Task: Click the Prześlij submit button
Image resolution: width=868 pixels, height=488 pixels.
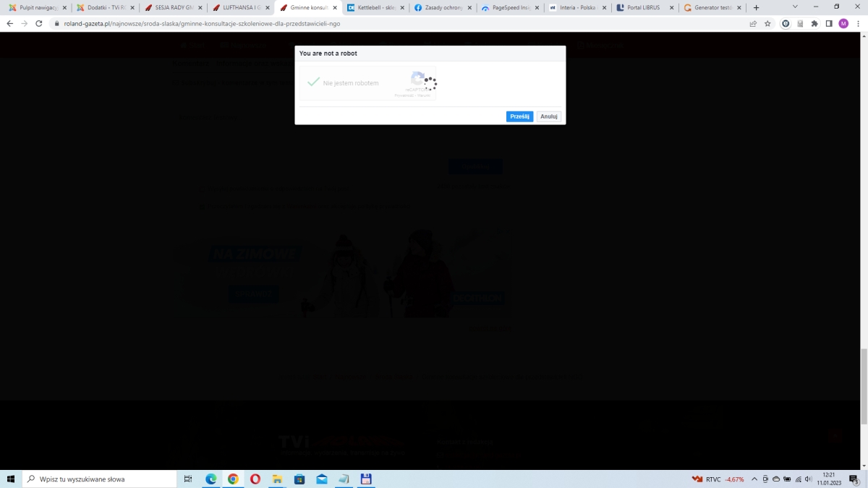Action: 519,116
